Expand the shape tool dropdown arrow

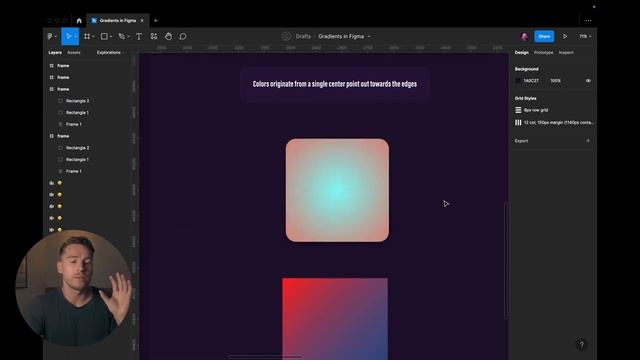click(x=111, y=36)
